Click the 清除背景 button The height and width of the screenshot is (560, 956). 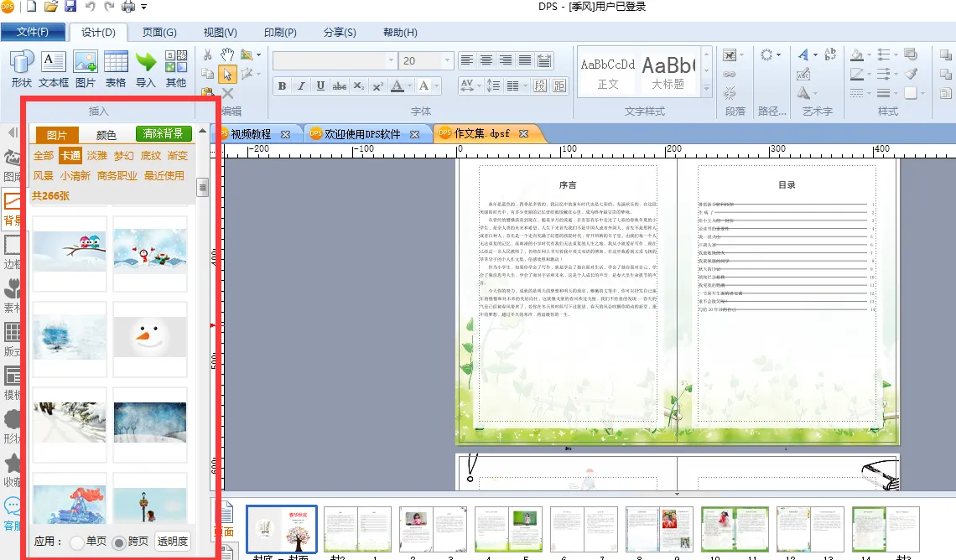tap(164, 134)
